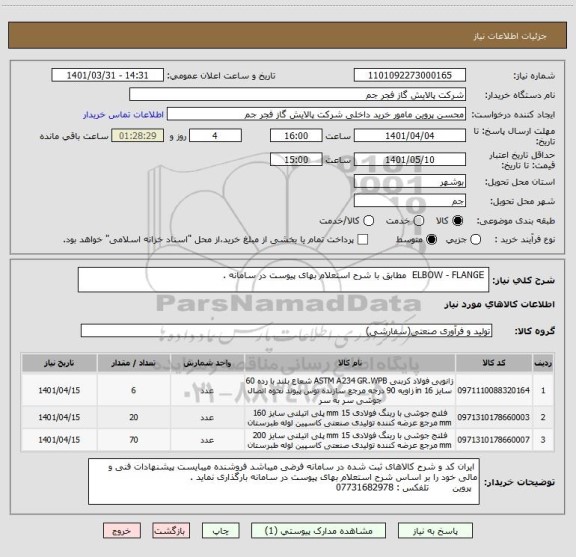
Task: Click the بازگشت back button
Action: pyautogui.click(x=171, y=531)
